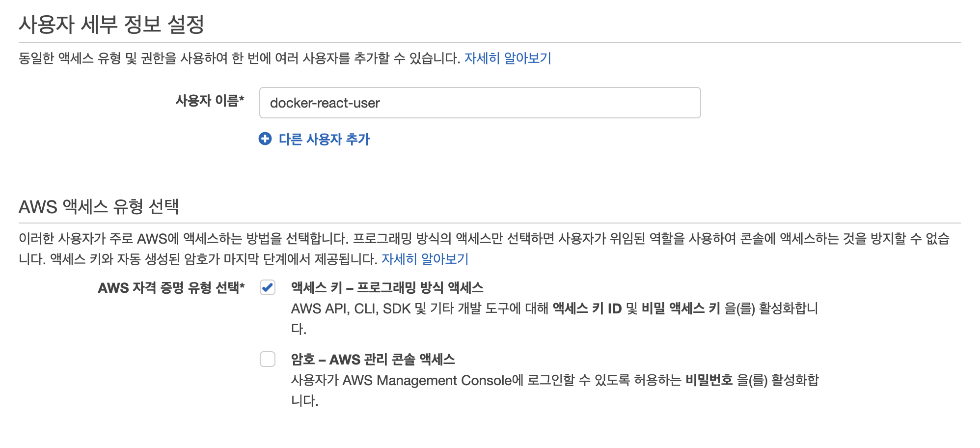Enable the 암호 AWS 관리 콘솔 액세스 checkbox
980x448 pixels.
click(268, 359)
